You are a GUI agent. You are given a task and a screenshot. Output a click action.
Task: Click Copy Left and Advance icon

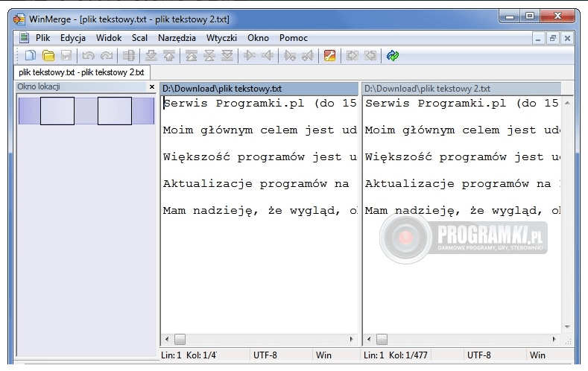tap(308, 56)
